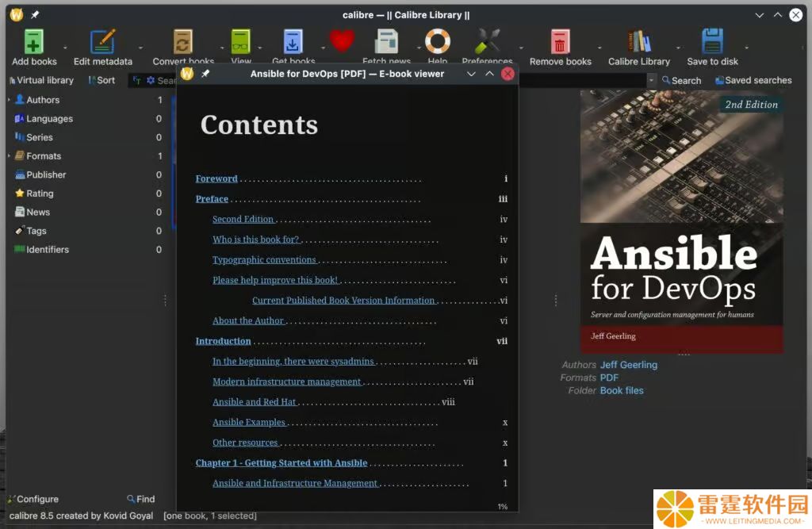
Task: Expand the Formats tree node arrow
Action: point(9,155)
